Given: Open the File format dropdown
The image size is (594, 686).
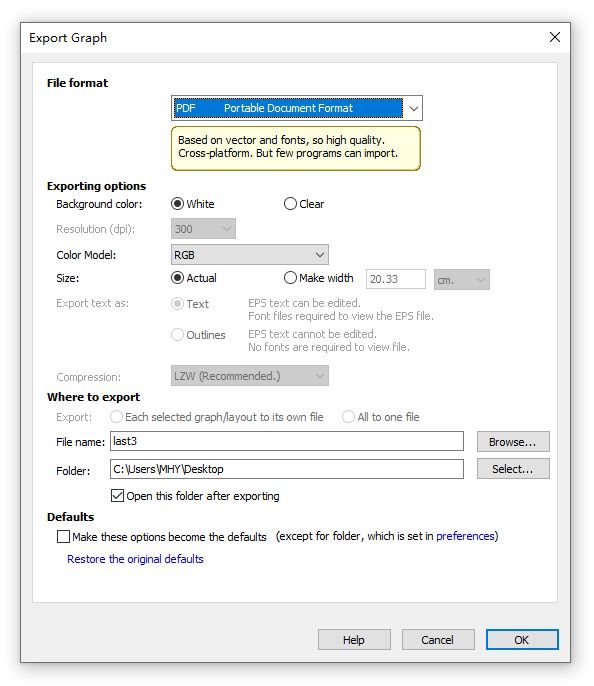Looking at the screenshot, I should [x=297, y=108].
